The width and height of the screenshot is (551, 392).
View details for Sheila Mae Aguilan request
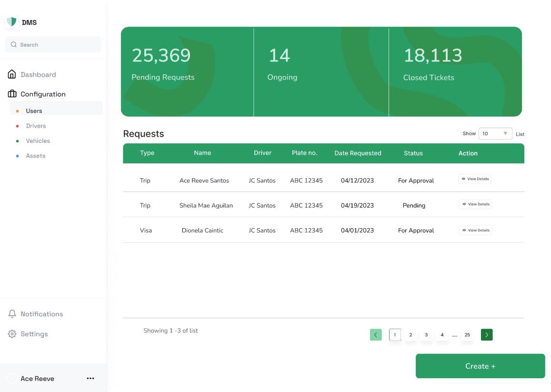475,204
